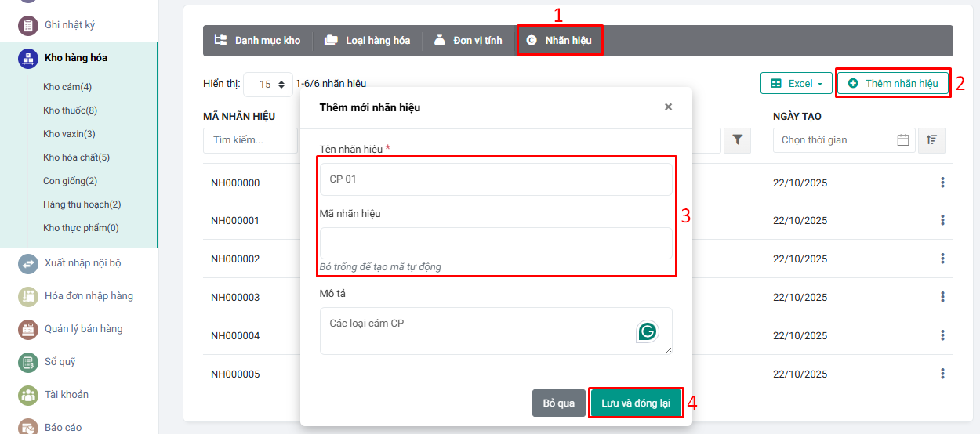Open Quản lý bán hàng in the sidebar
The width and height of the screenshot is (980, 434).
(83, 329)
